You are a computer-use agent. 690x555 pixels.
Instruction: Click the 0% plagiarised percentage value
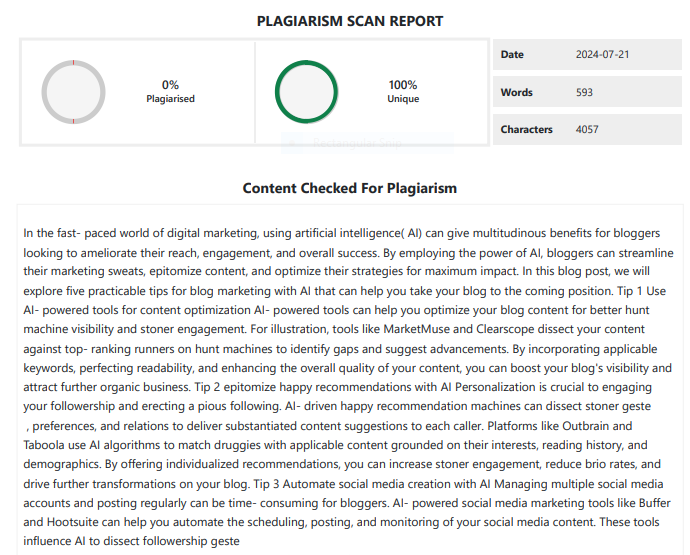click(x=170, y=85)
